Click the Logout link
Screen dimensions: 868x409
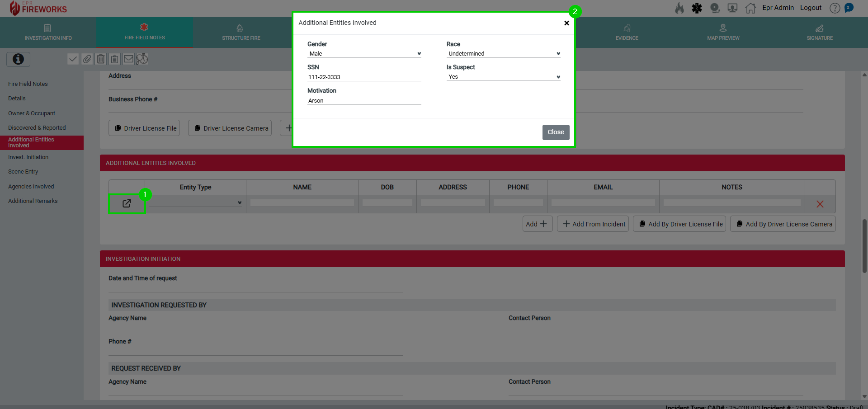click(810, 8)
